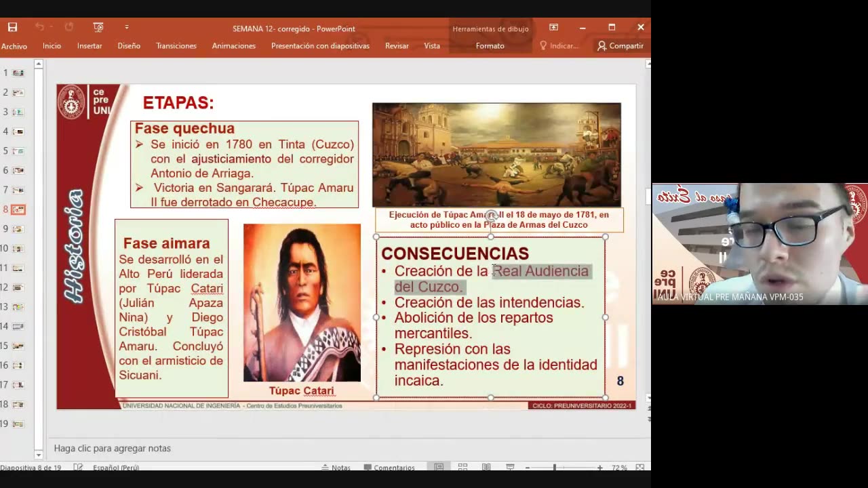Click the 'Túpac Catari' caption
Image resolution: width=868 pixels, height=488 pixels.
coord(302,391)
